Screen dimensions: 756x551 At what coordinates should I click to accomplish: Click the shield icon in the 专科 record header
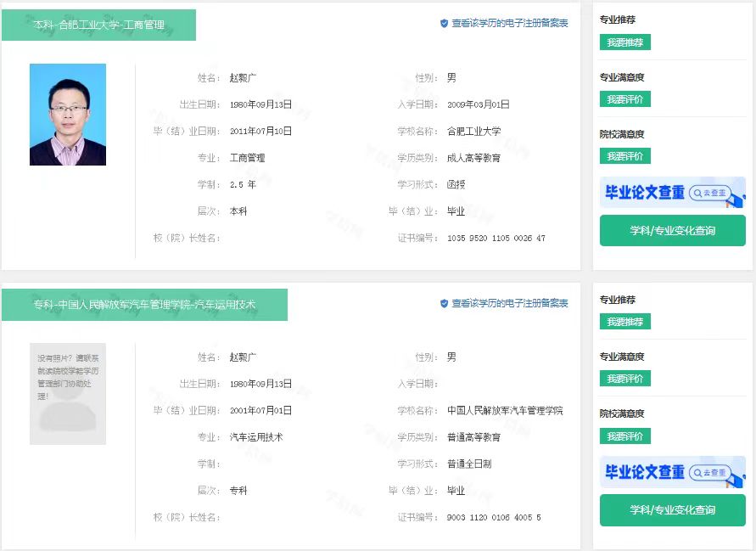(444, 303)
